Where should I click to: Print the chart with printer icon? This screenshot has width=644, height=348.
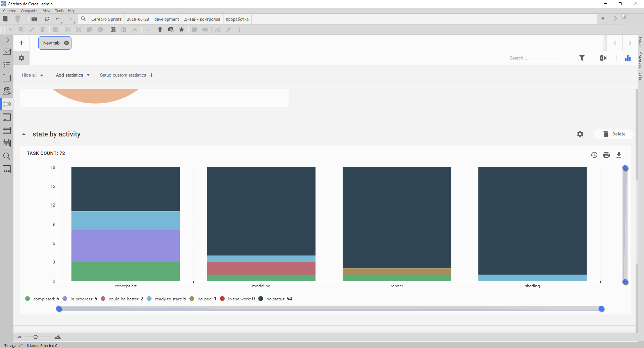point(606,155)
